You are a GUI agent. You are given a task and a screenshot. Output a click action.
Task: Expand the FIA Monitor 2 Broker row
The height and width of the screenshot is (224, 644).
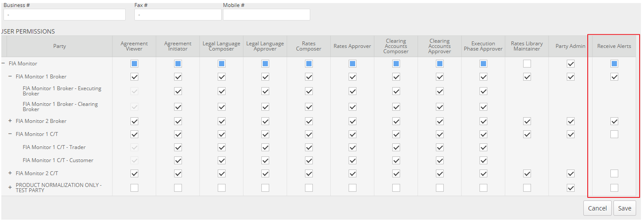pyautogui.click(x=10, y=121)
